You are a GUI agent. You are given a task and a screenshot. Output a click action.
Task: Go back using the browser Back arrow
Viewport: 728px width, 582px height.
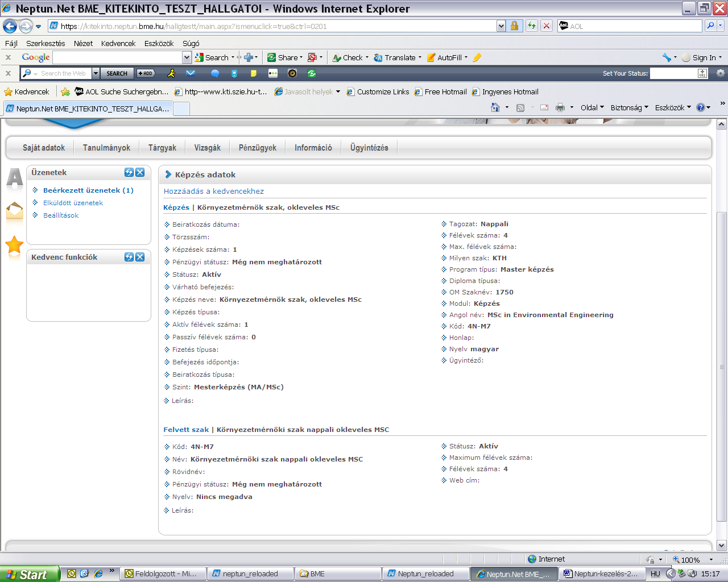point(10,26)
